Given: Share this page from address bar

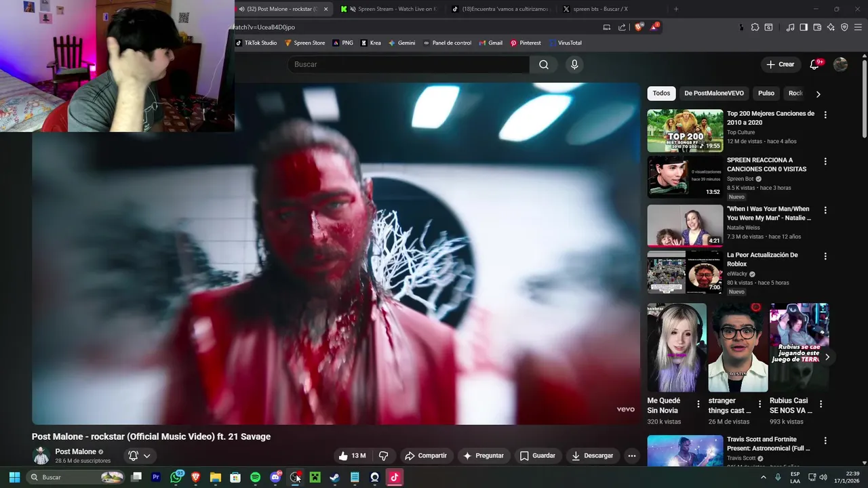Looking at the screenshot, I should (x=622, y=27).
